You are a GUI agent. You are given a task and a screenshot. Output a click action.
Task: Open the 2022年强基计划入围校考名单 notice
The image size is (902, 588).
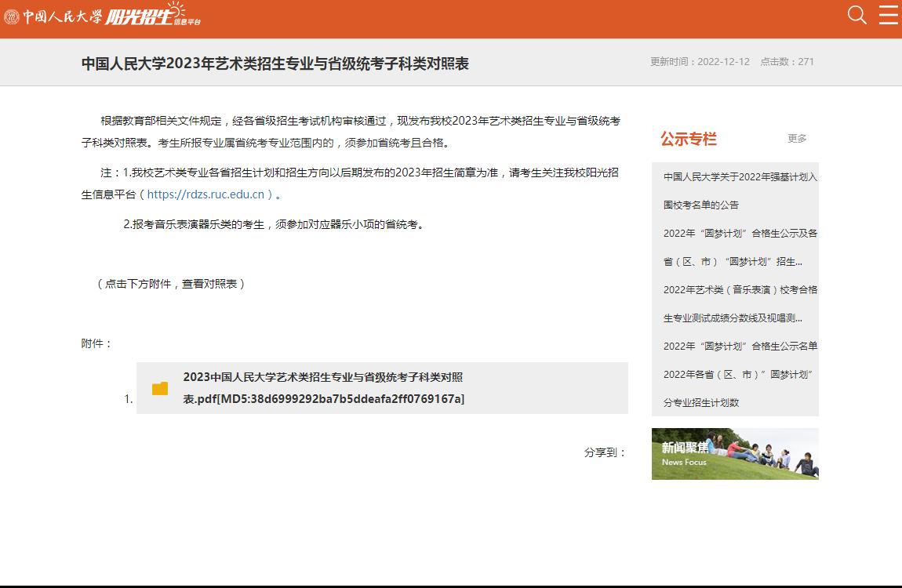[x=740, y=191]
